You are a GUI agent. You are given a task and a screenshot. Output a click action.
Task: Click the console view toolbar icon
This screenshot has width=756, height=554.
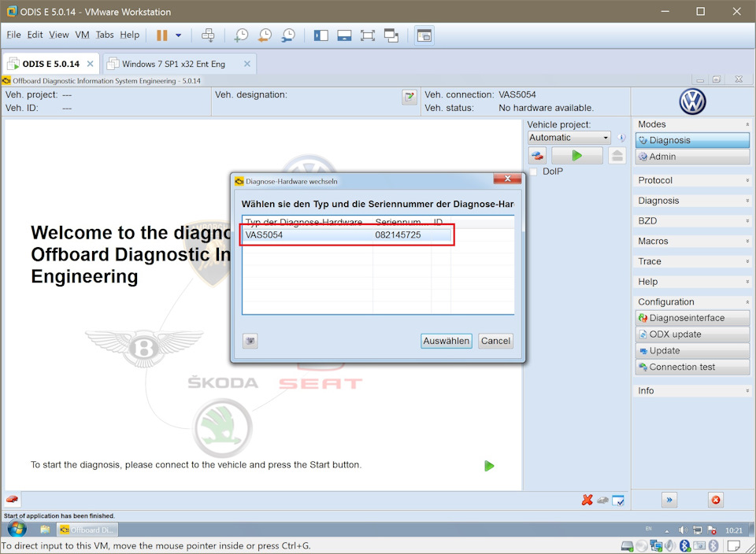coord(424,35)
